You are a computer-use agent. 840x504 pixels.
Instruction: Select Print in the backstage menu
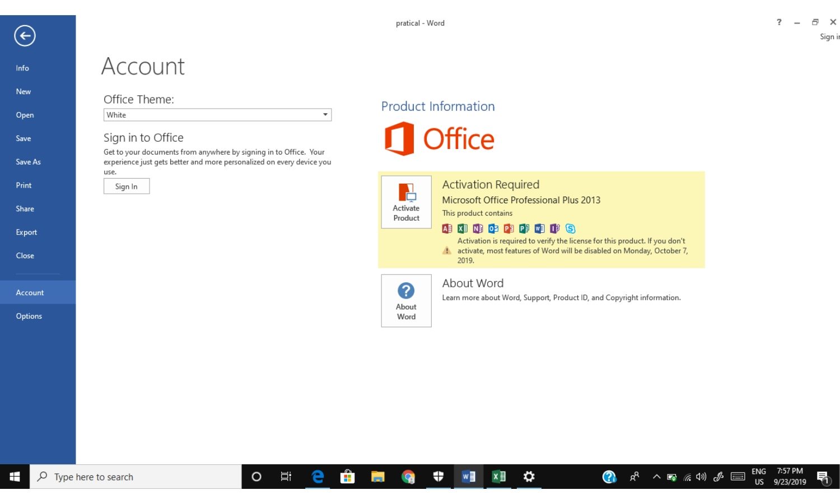click(x=24, y=185)
